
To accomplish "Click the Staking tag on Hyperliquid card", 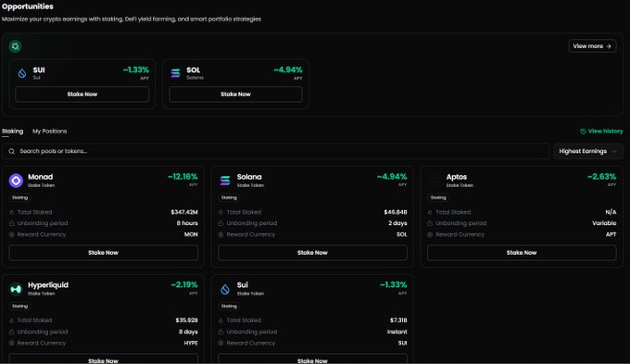I will [x=19, y=307].
